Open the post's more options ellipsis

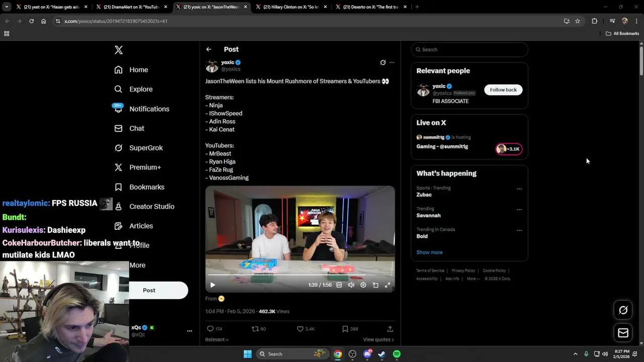coord(392,62)
